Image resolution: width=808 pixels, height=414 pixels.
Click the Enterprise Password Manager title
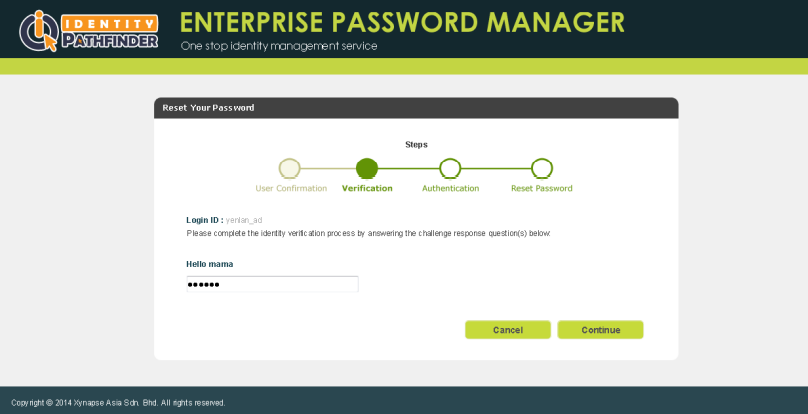[402, 22]
